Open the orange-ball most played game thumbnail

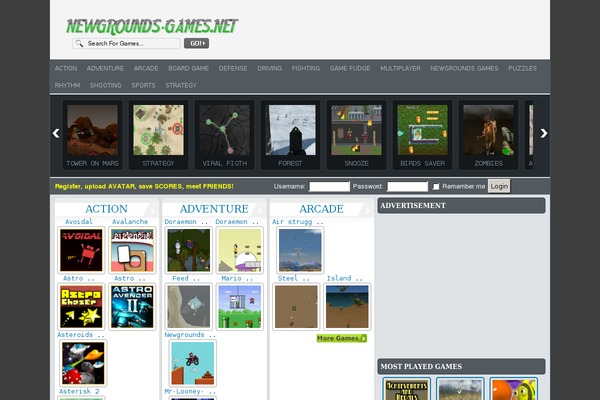click(x=514, y=389)
